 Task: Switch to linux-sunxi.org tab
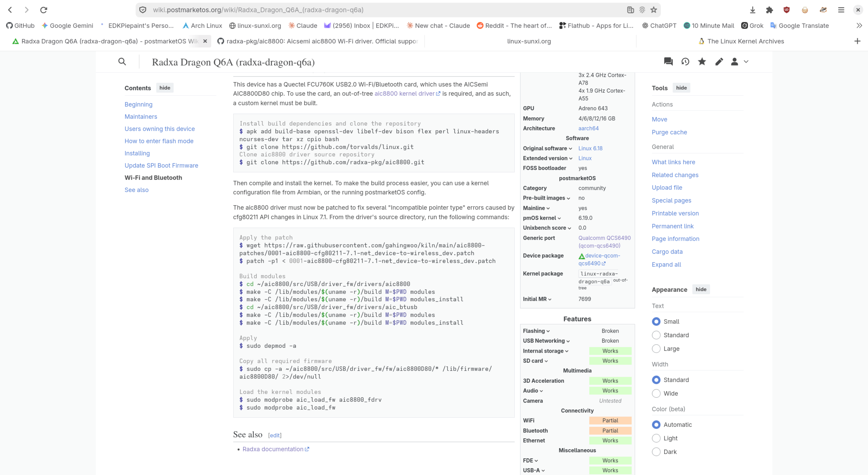pyautogui.click(x=529, y=41)
